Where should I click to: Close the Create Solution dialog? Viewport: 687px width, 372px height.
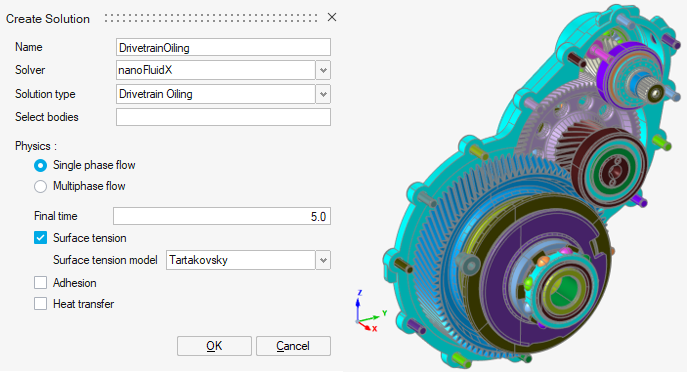[332, 17]
